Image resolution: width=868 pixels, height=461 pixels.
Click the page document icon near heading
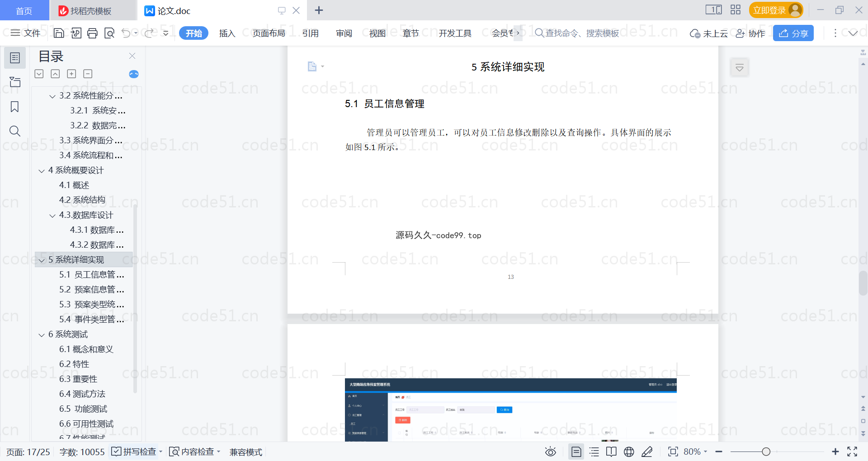click(x=312, y=66)
